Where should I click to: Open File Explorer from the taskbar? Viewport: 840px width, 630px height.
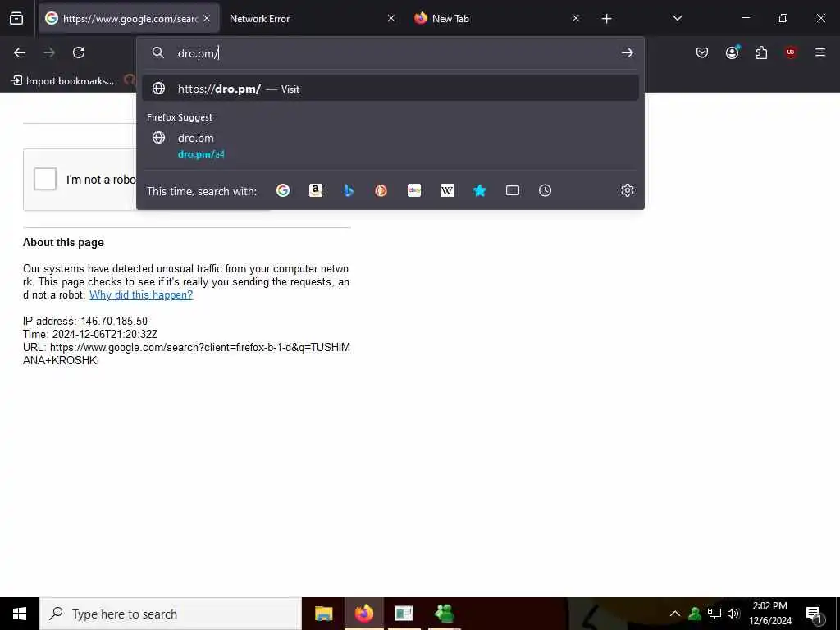pos(323,614)
